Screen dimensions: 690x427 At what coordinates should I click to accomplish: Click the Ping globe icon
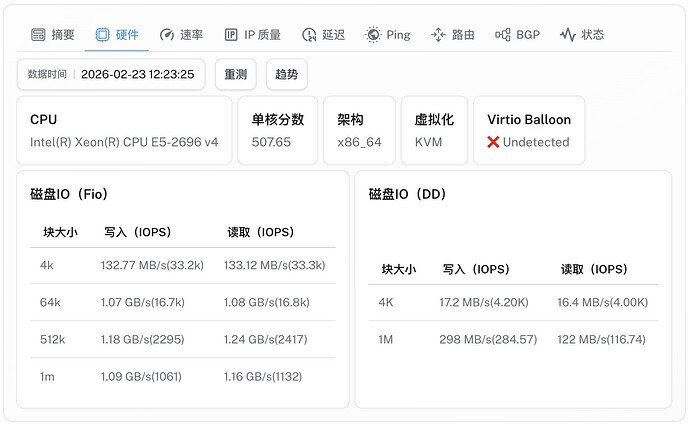[x=373, y=34]
